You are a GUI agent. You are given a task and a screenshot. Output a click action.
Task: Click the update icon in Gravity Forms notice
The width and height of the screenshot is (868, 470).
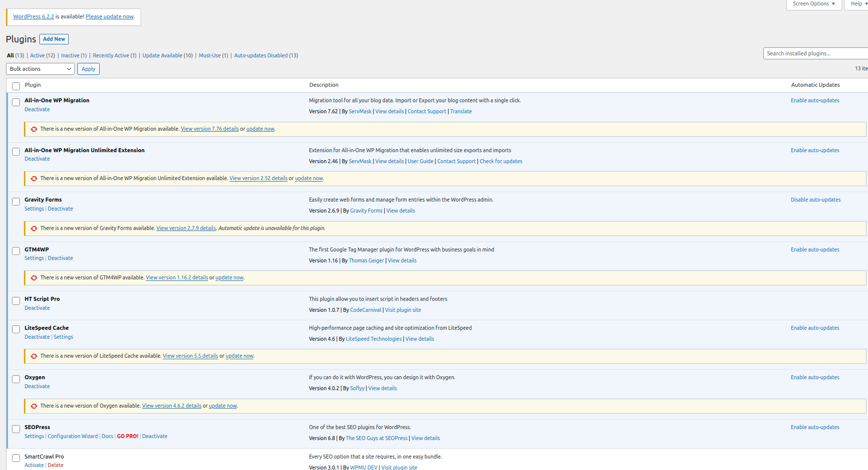34,229
